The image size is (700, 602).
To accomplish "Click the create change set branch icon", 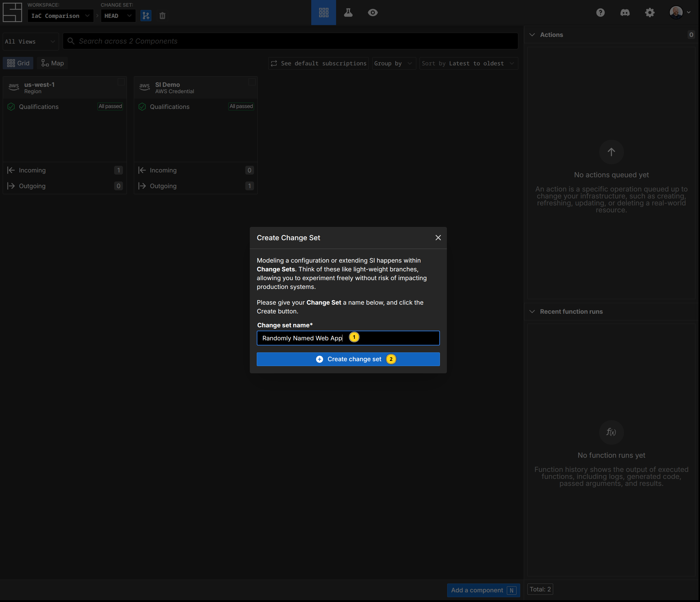I will click(x=146, y=15).
